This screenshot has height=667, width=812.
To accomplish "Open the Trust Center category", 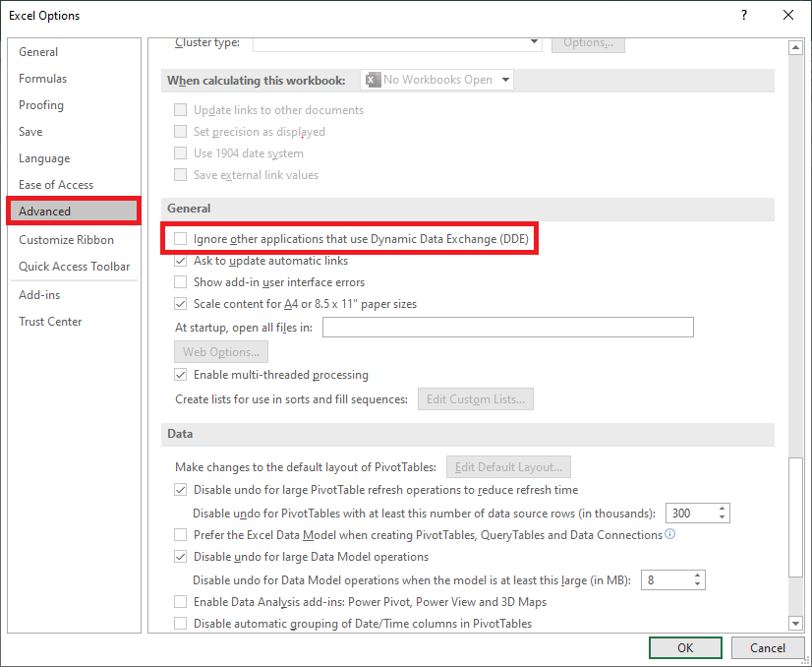I will [50, 322].
